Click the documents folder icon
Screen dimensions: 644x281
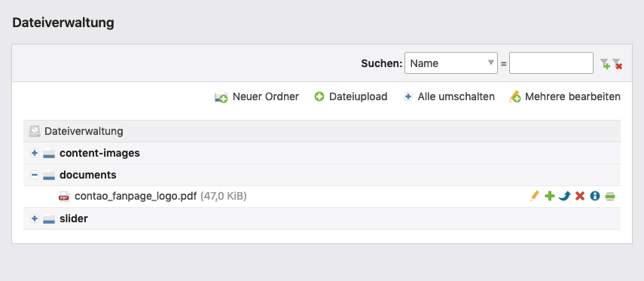pyautogui.click(x=49, y=175)
